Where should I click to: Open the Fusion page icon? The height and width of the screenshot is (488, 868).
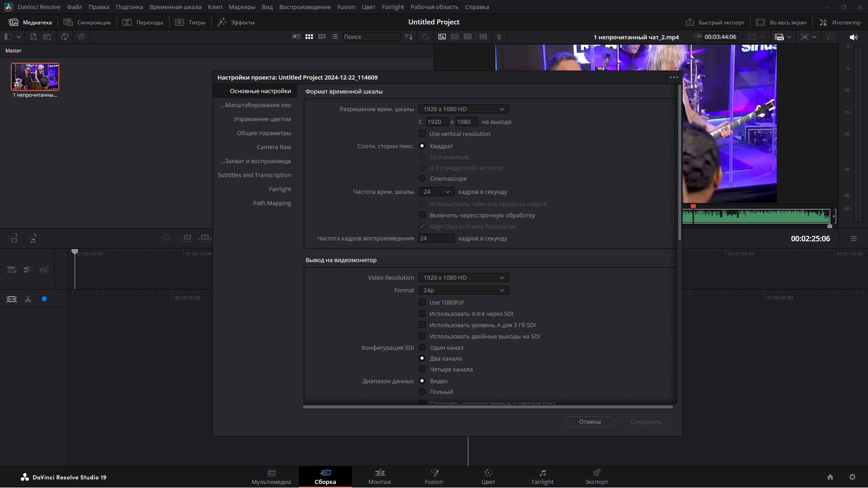tap(434, 473)
